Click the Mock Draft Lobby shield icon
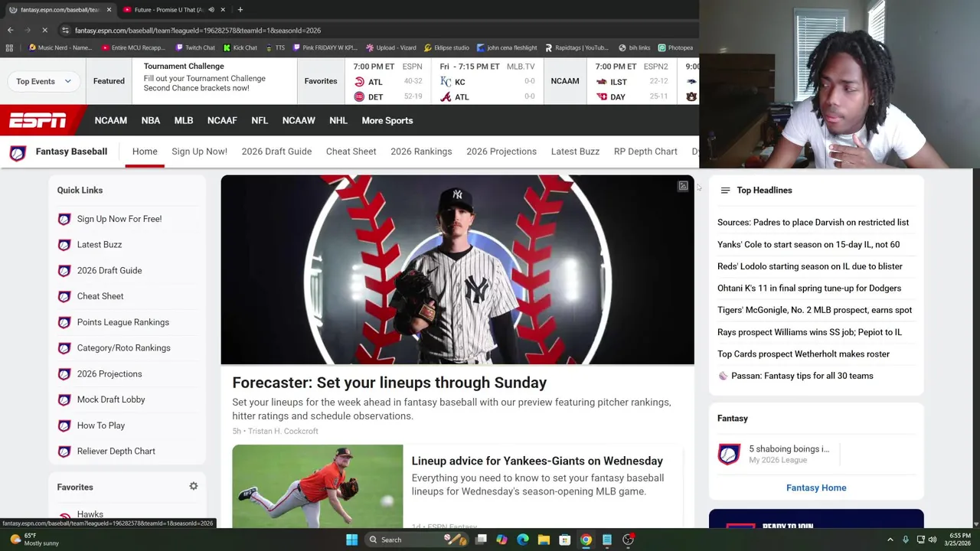 (64, 399)
